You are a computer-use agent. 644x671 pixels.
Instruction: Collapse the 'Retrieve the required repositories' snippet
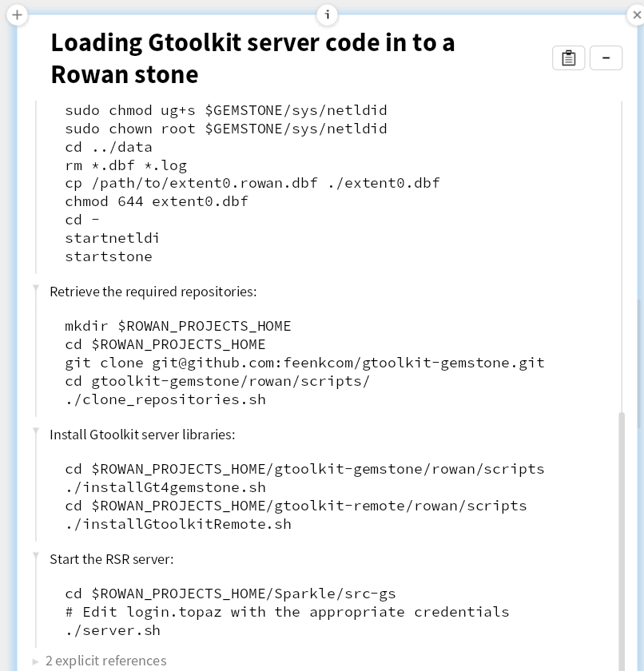pyautogui.click(x=36, y=288)
